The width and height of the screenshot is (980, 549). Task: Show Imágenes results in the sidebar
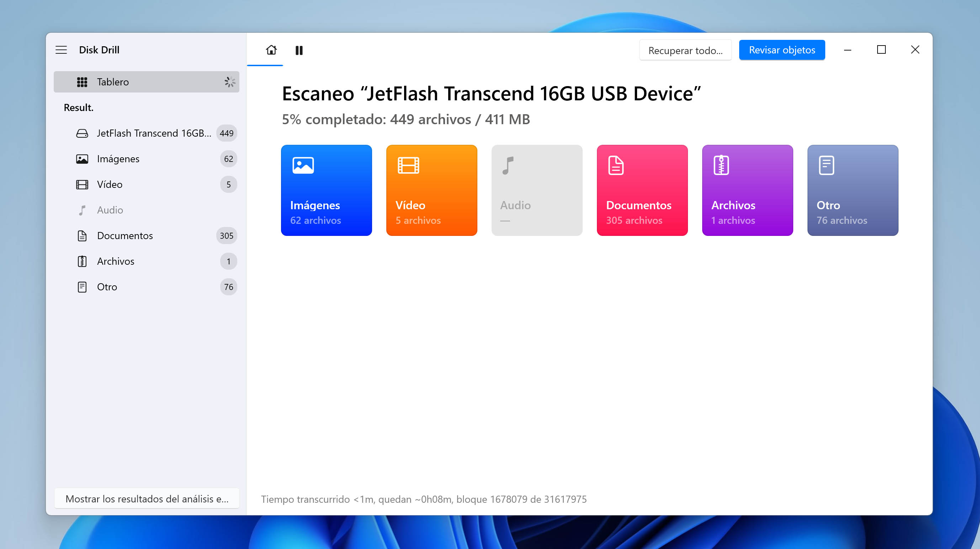coord(147,159)
